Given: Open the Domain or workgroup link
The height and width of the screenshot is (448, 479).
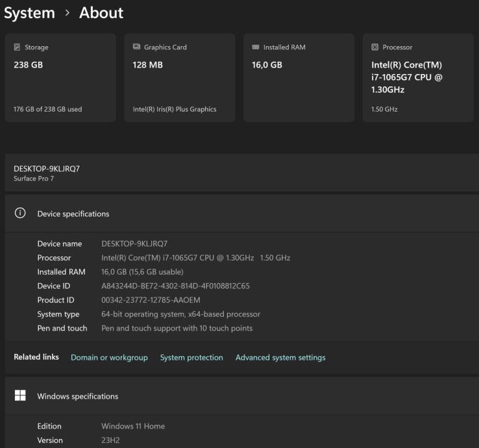Looking at the screenshot, I should tap(109, 358).
